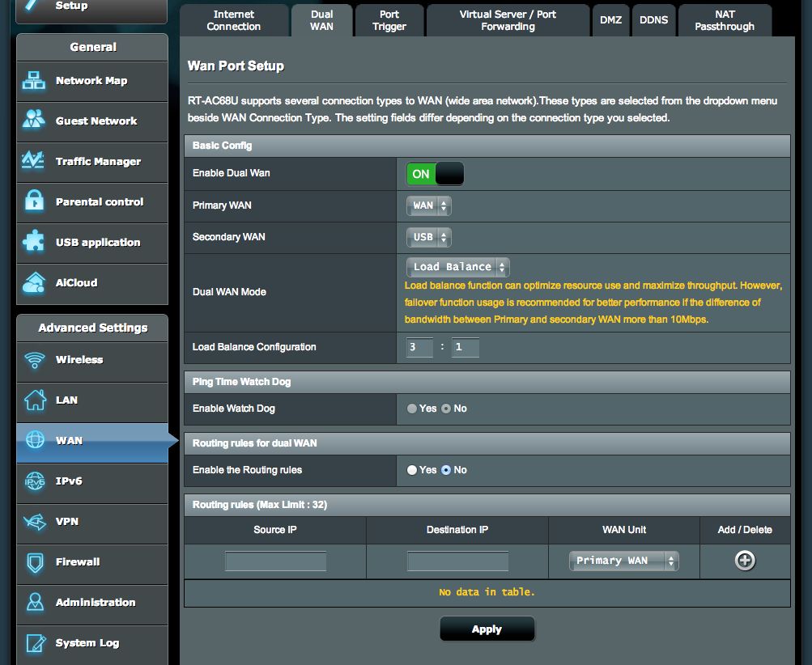Open the Dual WAN Mode dropdown

pos(457,267)
